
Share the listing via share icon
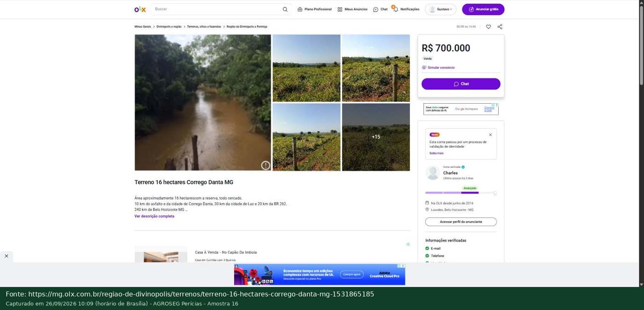pyautogui.click(x=500, y=27)
